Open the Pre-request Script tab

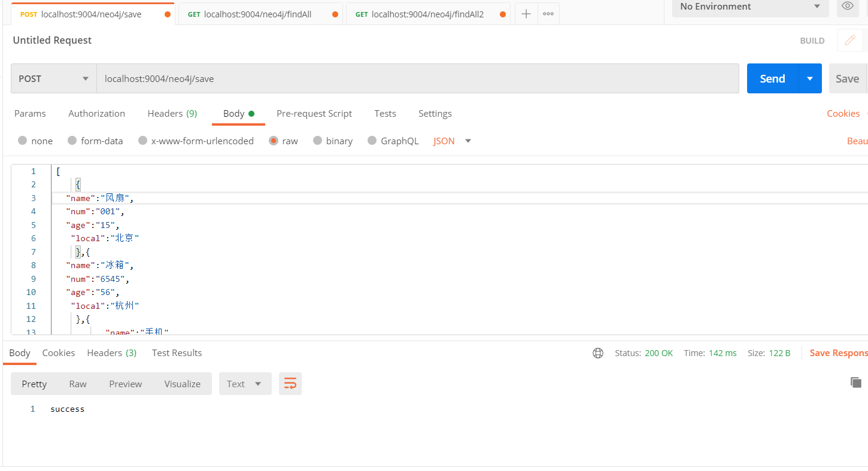point(314,114)
